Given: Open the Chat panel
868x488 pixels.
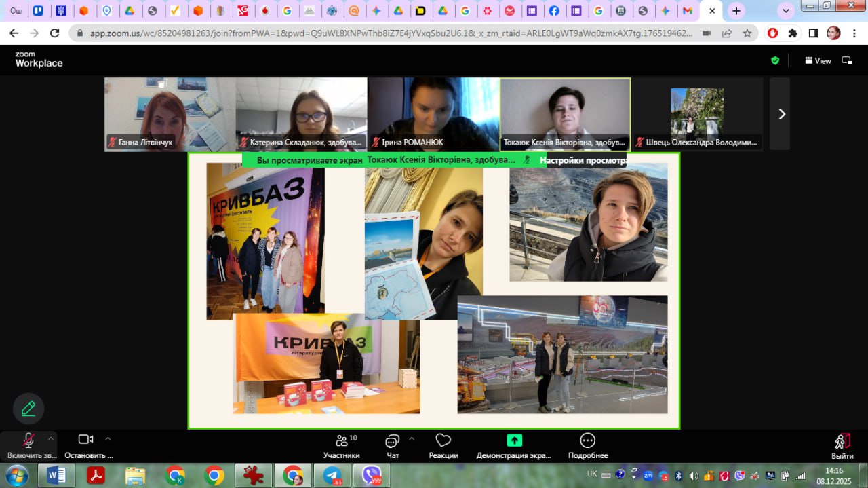Looking at the screenshot, I should tap(393, 446).
